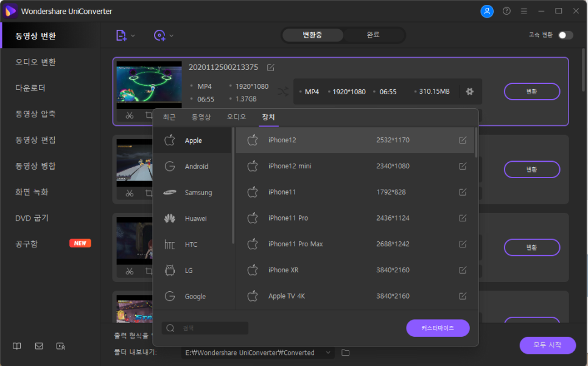The height and width of the screenshot is (366, 588).
Task: Select iPhone12 preset row
Action: coord(355,140)
